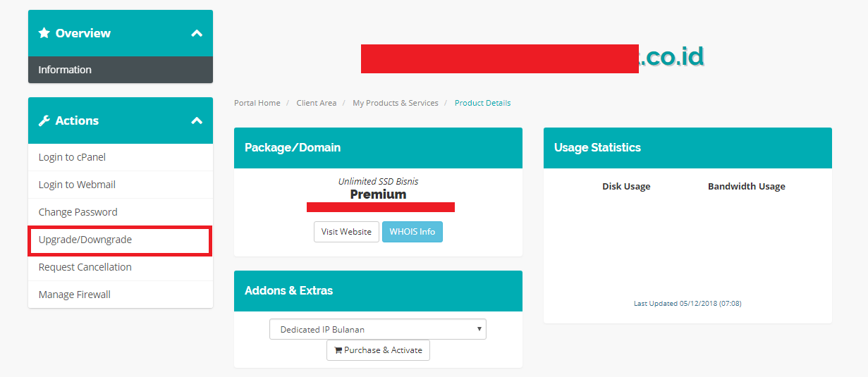Open Login to Webmail
Viewport: 868px width, 377px height.
77,185
